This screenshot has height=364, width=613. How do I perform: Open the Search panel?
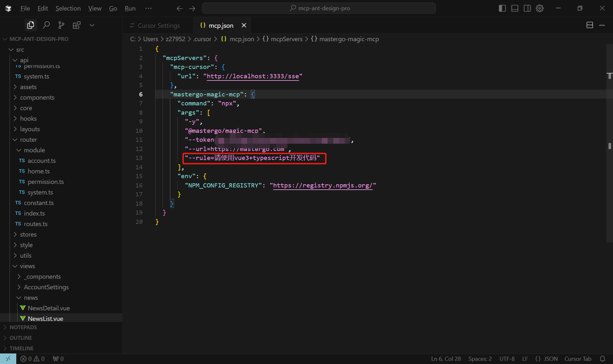click(46, 25)
